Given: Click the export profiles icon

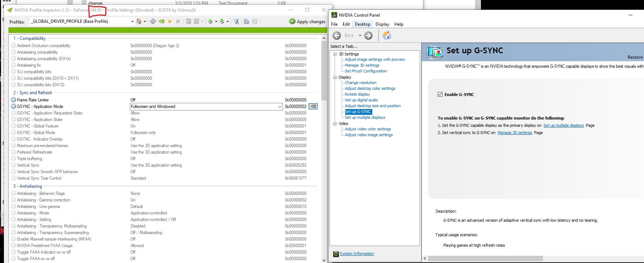Looking at the screenshot, I should pyautogui.click(x=210, y=21).
